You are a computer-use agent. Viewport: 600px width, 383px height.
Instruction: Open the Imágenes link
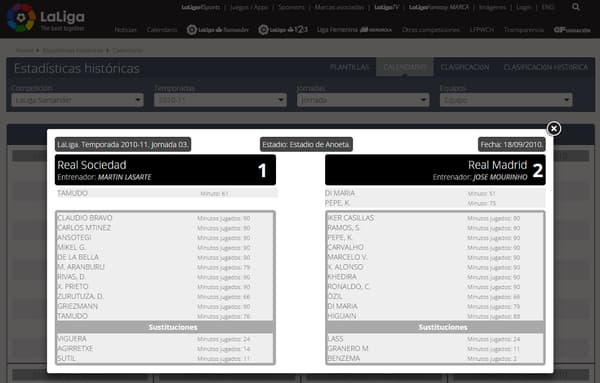(492, 7)
